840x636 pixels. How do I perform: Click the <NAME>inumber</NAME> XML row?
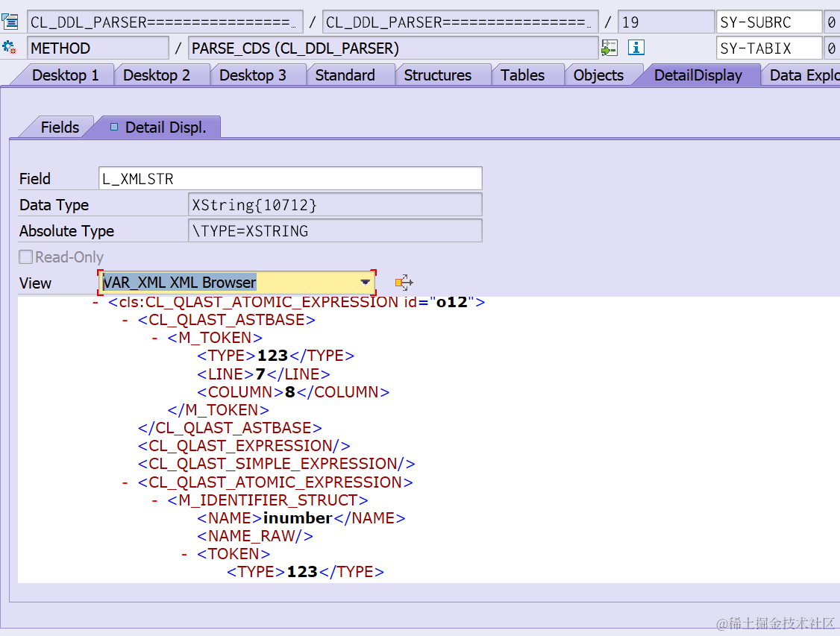coord(301,518)
